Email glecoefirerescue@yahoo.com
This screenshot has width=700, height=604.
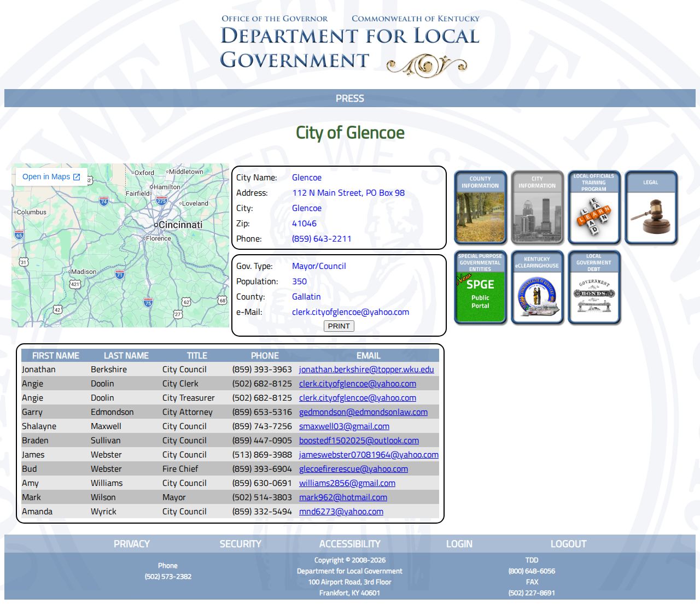353,469
